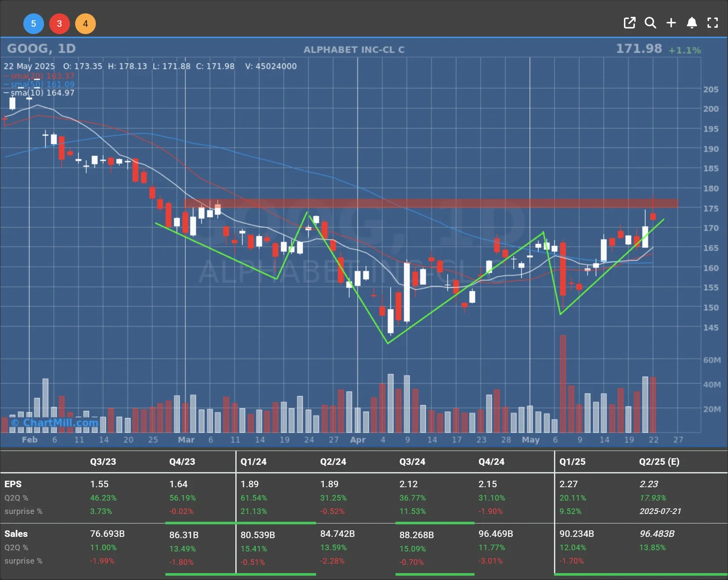This screenshot has width=728, height=580.
Task: Click the Q2/24 column header
Action: [x=333, y=461]
